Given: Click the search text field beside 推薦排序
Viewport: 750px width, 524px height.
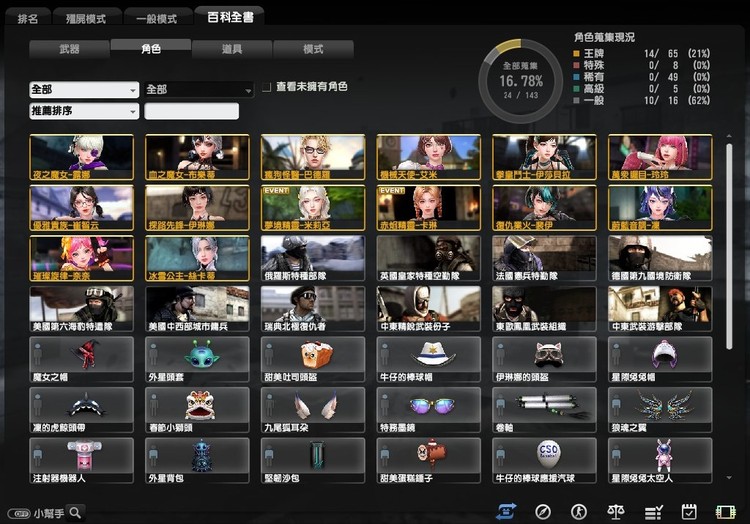Looking at the screenshot, I should pyautogui.click(x=192, y=111).
